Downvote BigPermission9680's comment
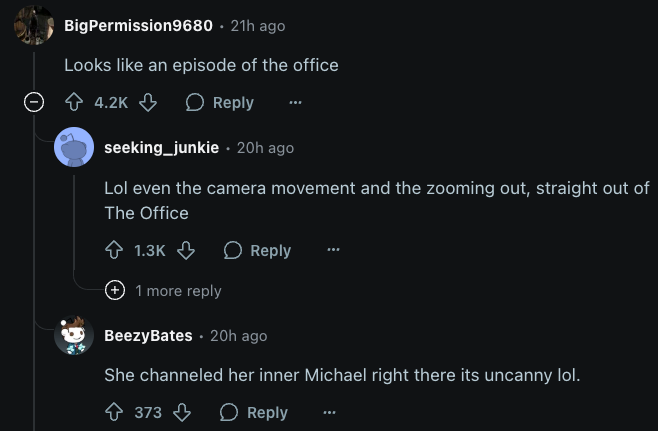Screen dimensions: 658x431 [x=148, y=102]
